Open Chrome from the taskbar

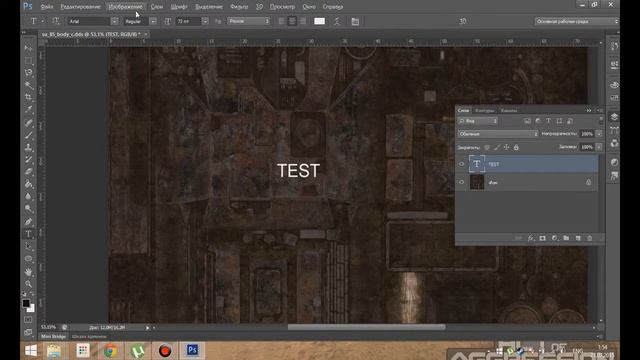(110, 351)
